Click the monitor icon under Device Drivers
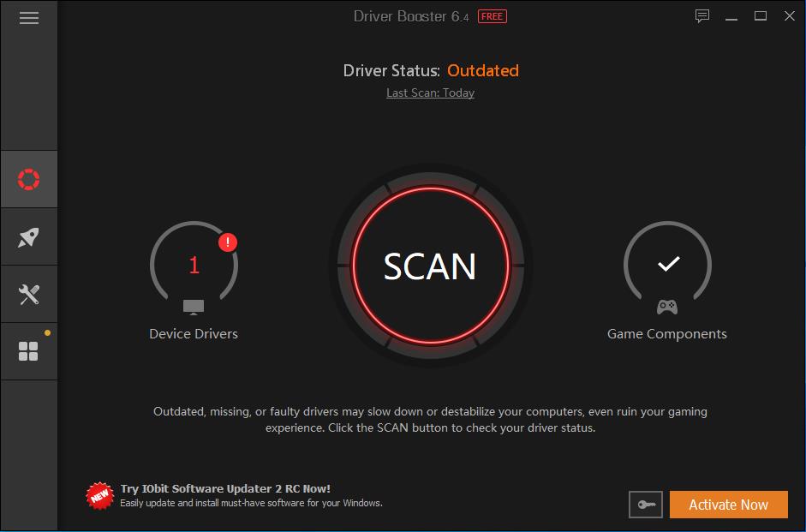The image size is (806, 532). point(194,308)
